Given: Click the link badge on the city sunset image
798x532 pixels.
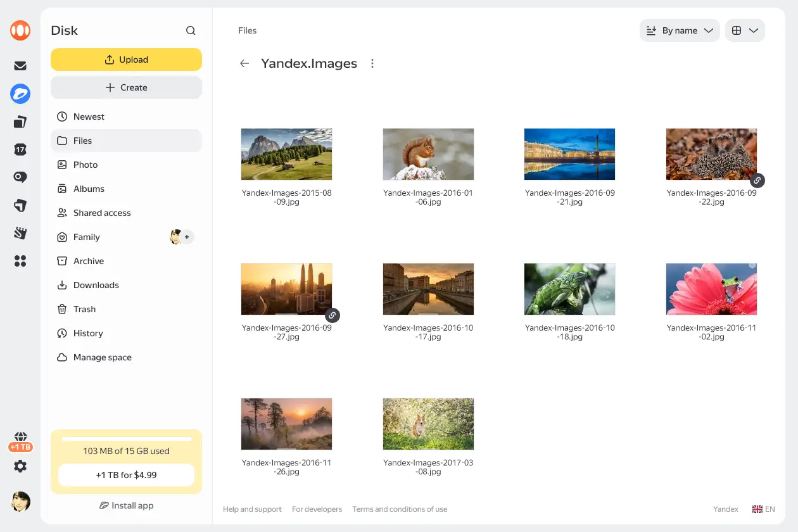Looking at the screenshot, I should pos(332,315).
